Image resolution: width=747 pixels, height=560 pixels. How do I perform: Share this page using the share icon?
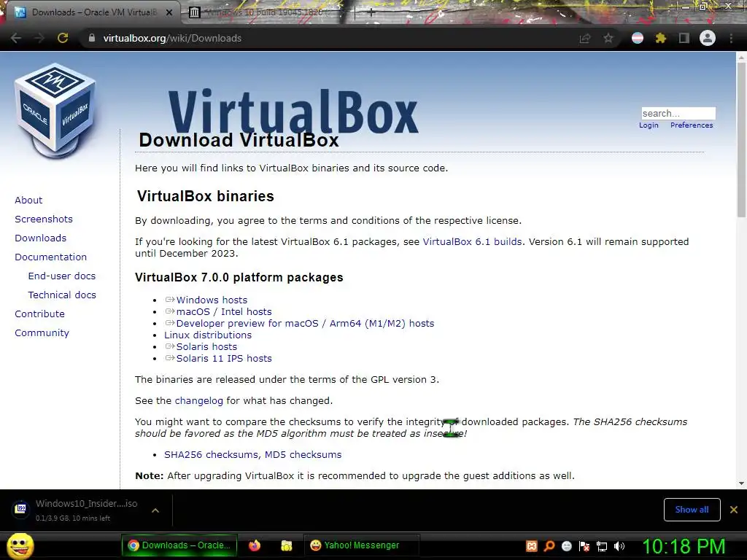point(585,38)
